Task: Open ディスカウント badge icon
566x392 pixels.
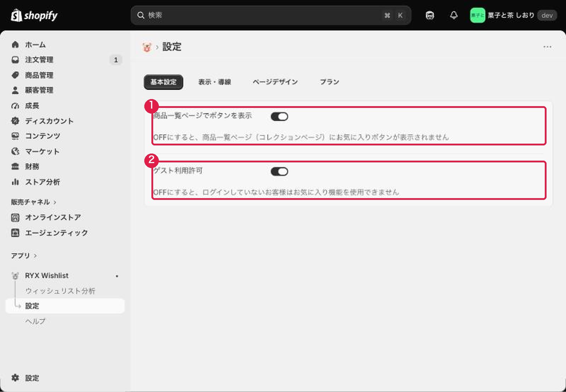Action: 15,121
